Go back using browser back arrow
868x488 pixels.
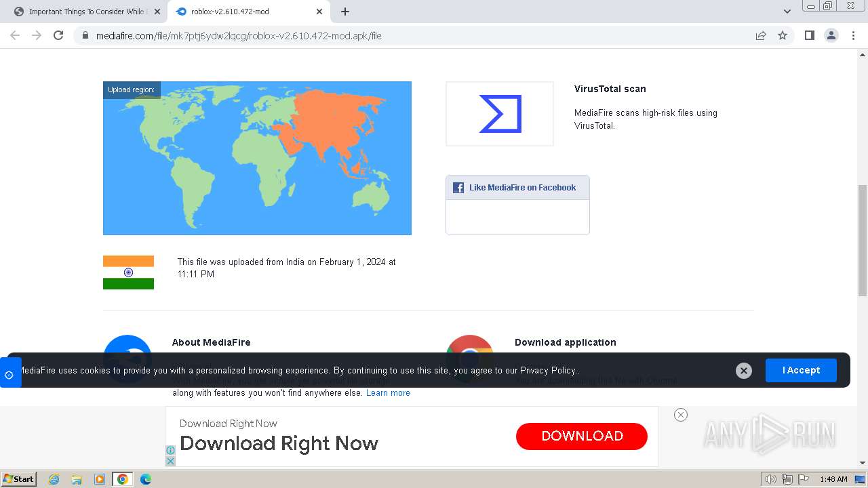pos(15,35)
